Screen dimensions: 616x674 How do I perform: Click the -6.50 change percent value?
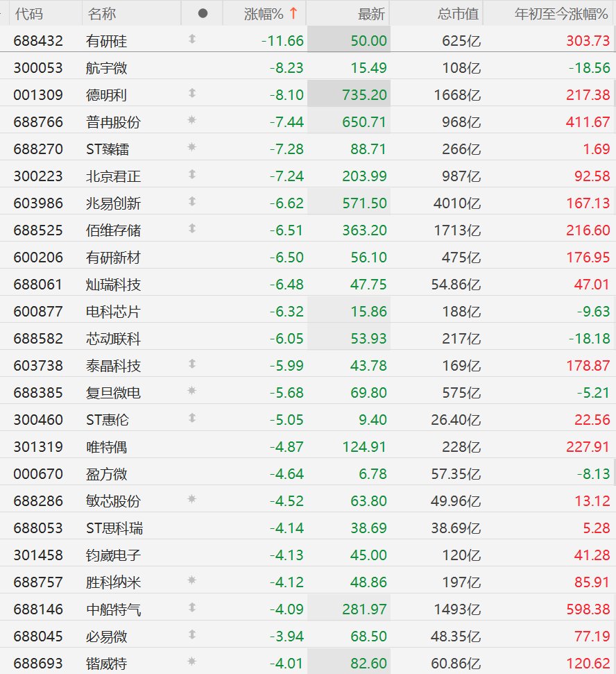[286, 258]
